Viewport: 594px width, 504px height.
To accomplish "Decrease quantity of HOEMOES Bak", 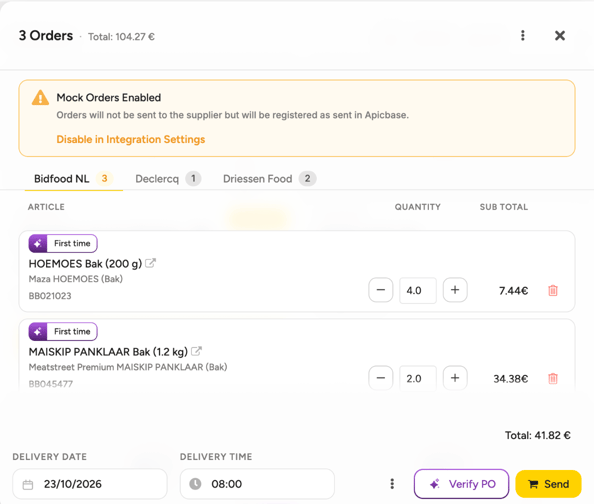I will pyautogui.click(x=381, y=290).
